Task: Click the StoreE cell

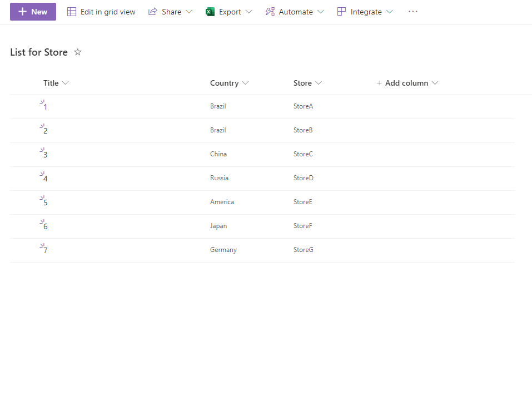Action: tap(302, 202)
